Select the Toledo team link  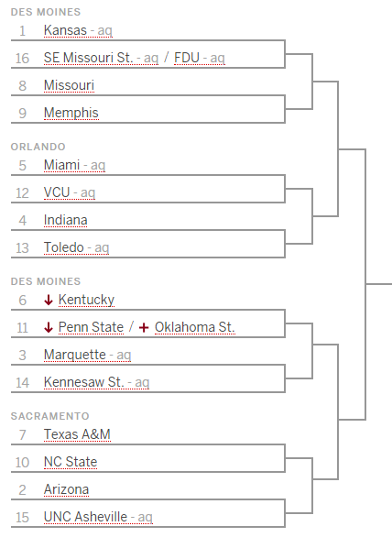(64, 247)
